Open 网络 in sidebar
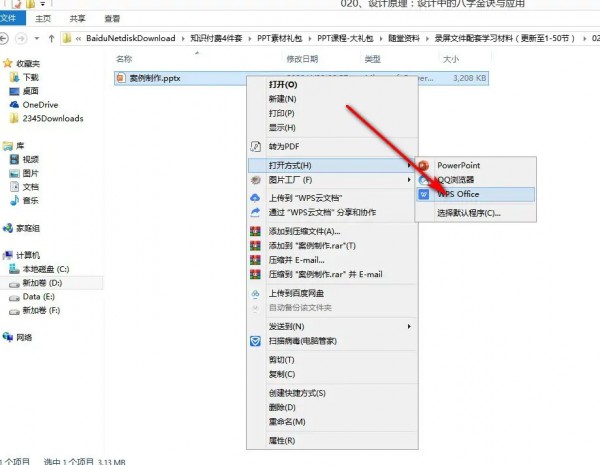The height and width of the screenshot is (465, 600). (x=24, y=337)
